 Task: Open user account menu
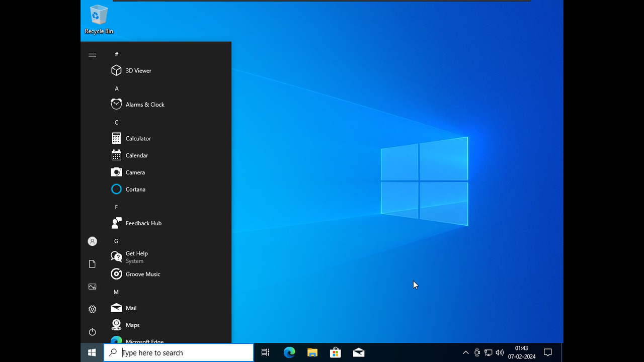[x=92, y=241]
